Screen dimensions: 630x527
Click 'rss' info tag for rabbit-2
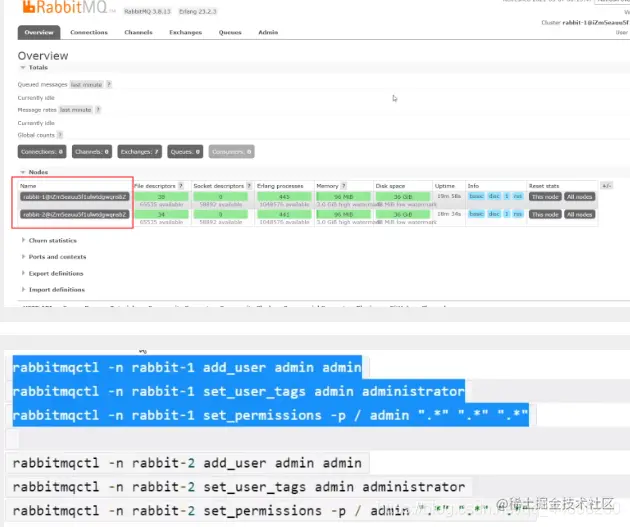[518, 214]
